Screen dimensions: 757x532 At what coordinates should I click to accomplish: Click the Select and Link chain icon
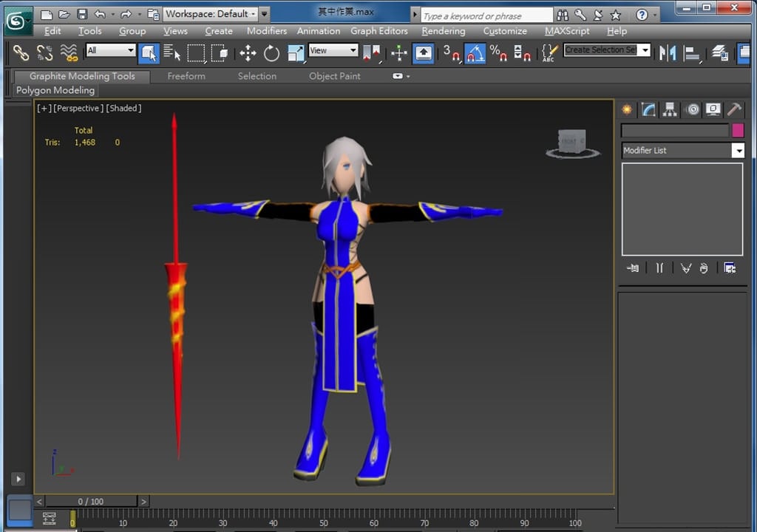point(21,52)
